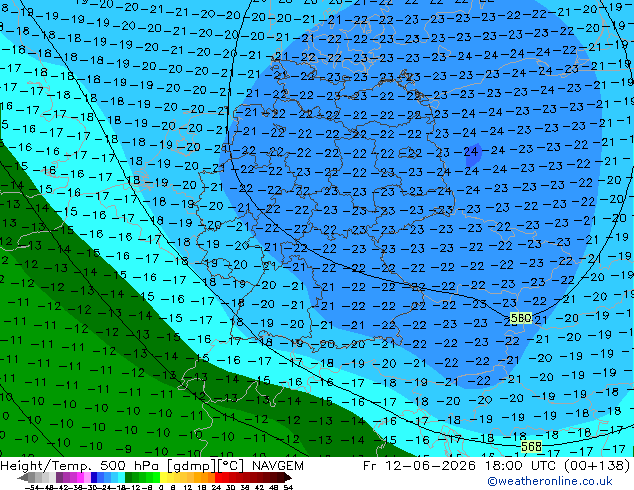Viewport: 634px width, 490px height.
Task: Click the gray left arrow end of legend
Action: [x=23, y=478]
